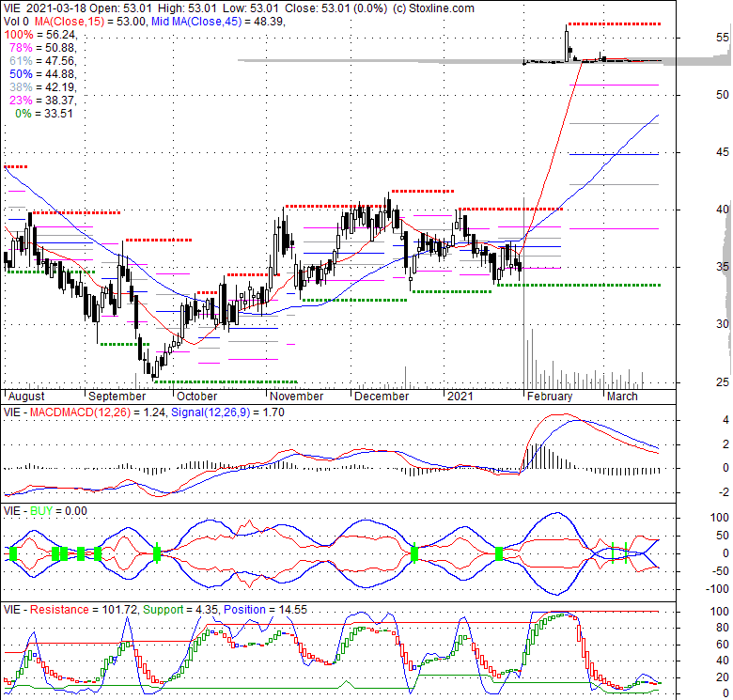Select the '0% = 33.51' level text
This screenshot has height=700, width=733.
[44, 114]
